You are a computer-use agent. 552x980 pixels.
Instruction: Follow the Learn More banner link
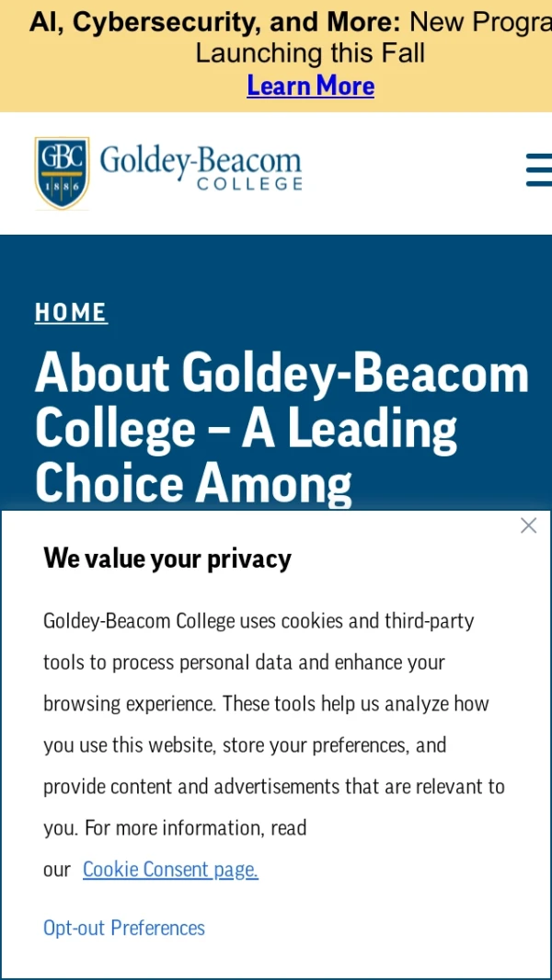click(x=310, y=86)
